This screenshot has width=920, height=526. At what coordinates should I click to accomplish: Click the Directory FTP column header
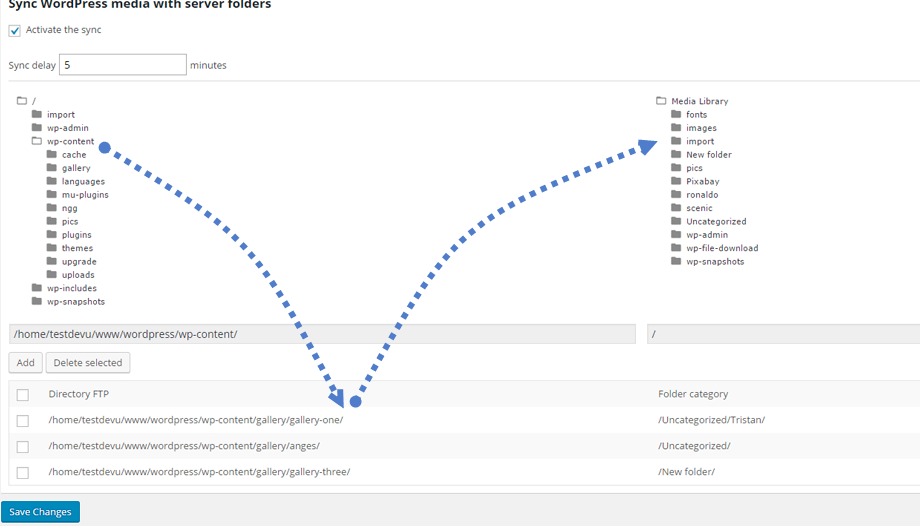pos(79,394)
